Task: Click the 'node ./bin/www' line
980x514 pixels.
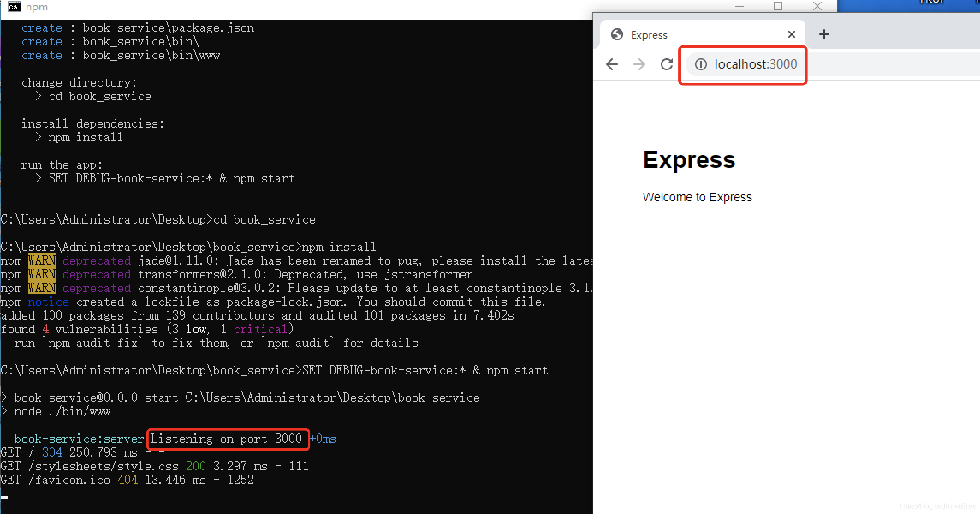Action: (56, 412)
